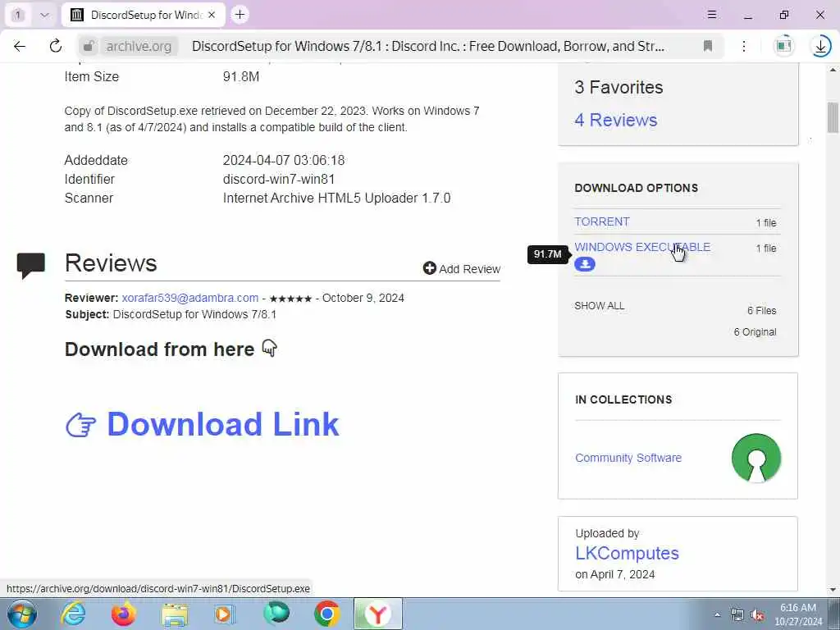Image resolution: width=840 pixels, height=630 pixels.
Task: Click the scrollbar down arrow
Action: coord(833,591)
